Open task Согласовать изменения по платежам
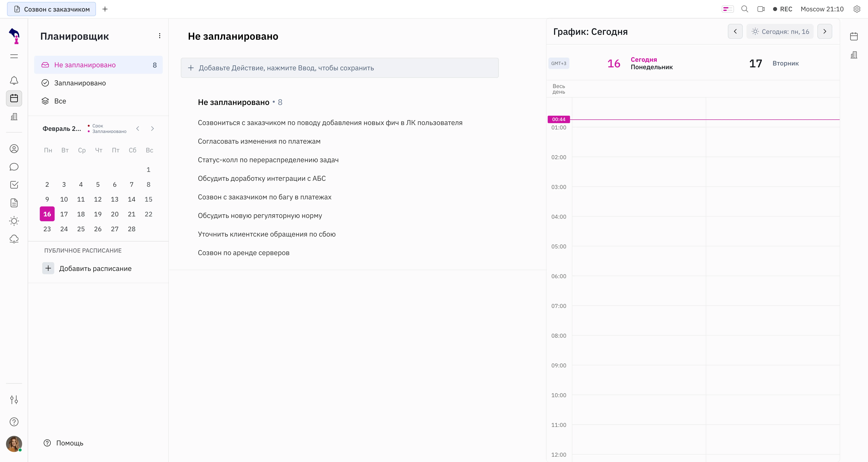This screenshot has height=462, width=868. tap(259, 141)
